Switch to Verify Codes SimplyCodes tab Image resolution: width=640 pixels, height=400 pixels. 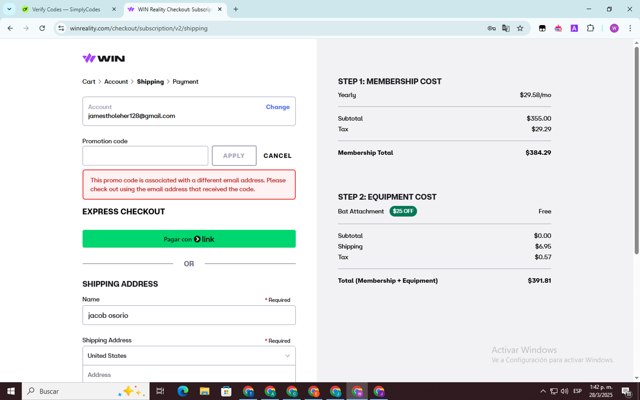(65, 9)
